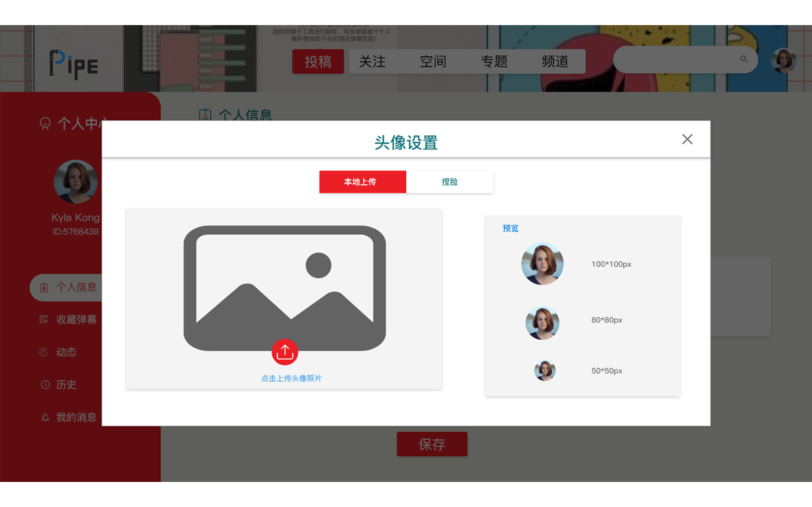Click the 个人信息 page heading text
Image resolution: width=812 pixels, height=507 pixels.
pyautogui.click(x=245, y=115)
